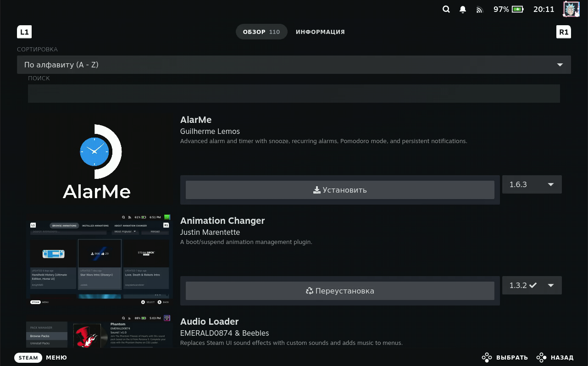Screen dimensions: 588x366
Task: Click the Audio Loader plugin title
Action: [x=210, y=322]
